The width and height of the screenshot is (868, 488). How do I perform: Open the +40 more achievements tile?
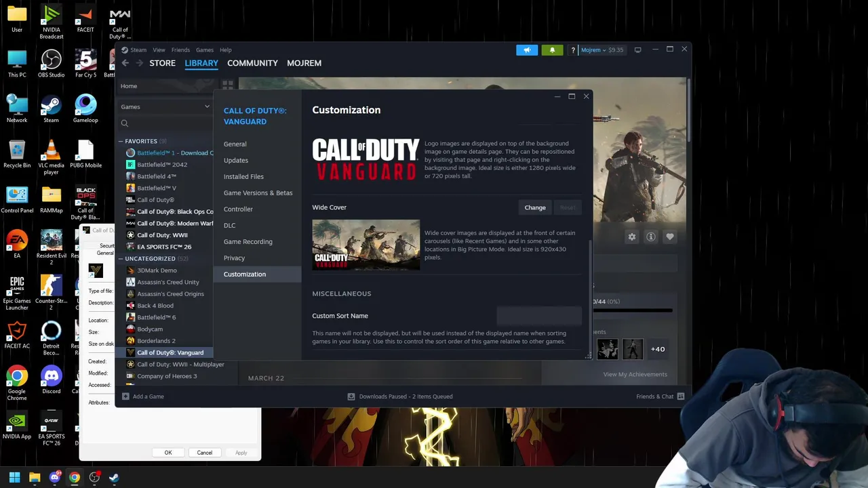(658, 349)
